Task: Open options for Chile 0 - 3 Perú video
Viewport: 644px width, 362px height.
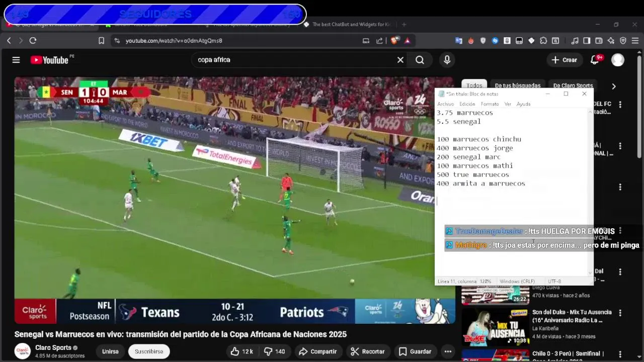Action: [x=620, y=354]
